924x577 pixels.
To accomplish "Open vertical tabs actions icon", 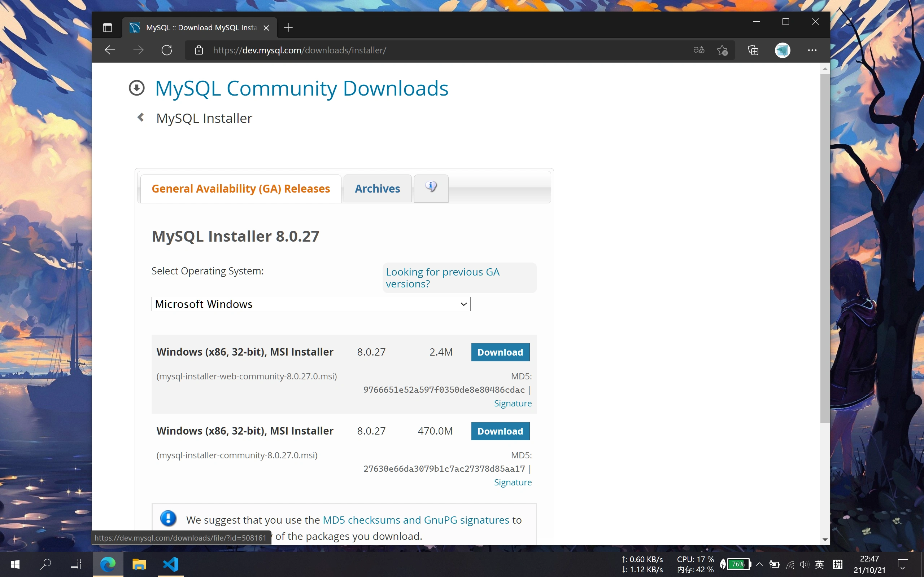I will tap(108, 27).
